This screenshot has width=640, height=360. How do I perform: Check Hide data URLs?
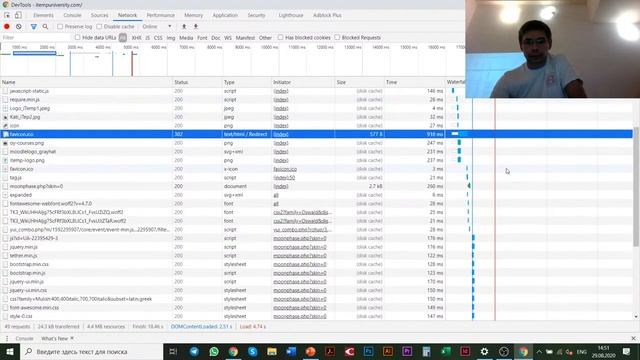pyautogui.click(x=78, y=38)
